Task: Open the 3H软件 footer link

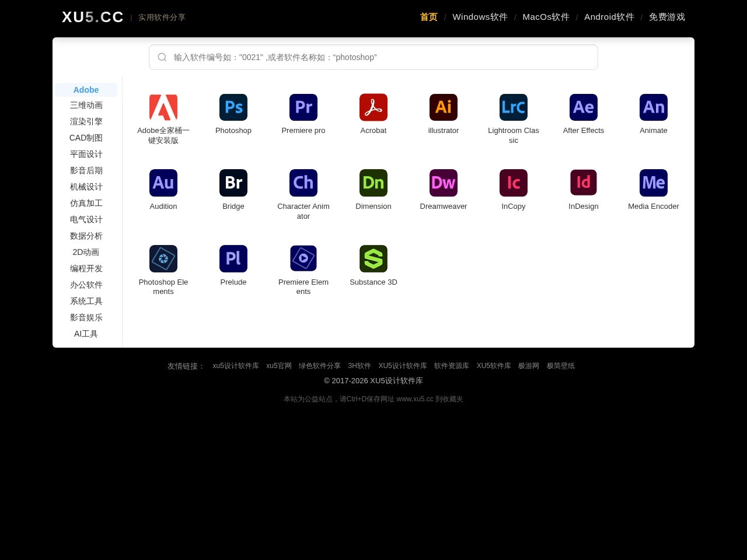Action: (x=359, y=366)
